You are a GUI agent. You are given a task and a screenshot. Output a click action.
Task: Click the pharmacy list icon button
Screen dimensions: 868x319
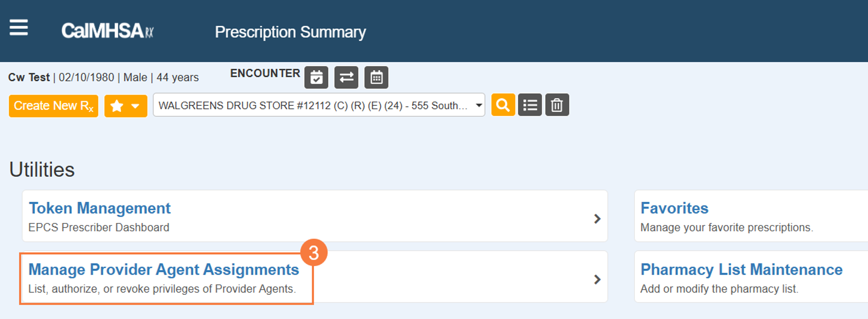(530, 105)
